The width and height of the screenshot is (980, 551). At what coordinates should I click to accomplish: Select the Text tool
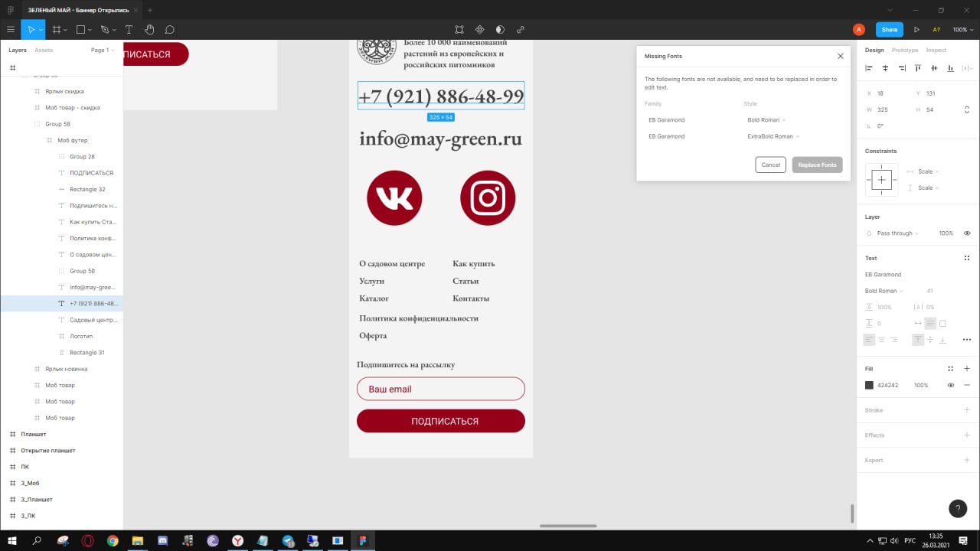point(129,30)
